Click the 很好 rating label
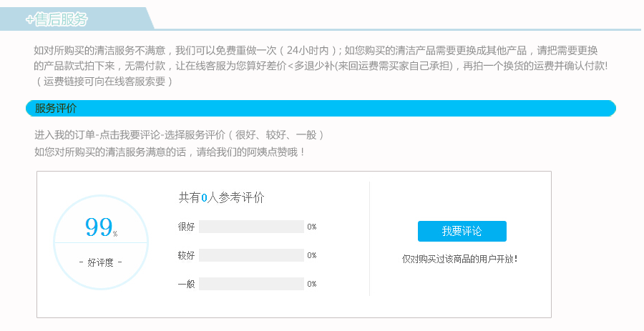 pos(186,227)
